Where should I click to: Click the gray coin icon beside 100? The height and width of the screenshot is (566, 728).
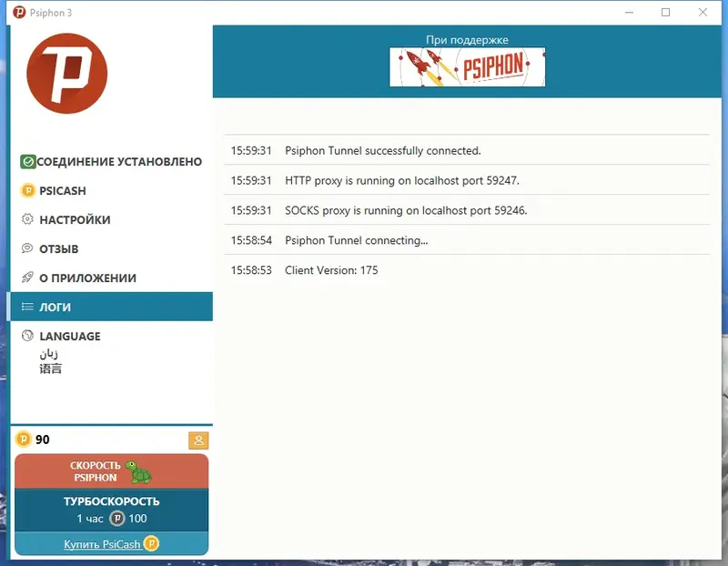(x=117, y=518)
